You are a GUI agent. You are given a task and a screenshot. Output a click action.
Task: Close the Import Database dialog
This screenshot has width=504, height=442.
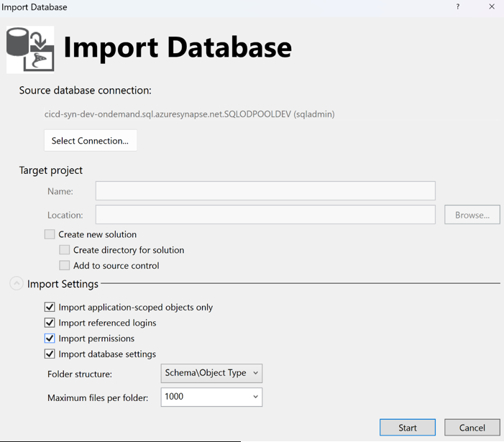[x=492, y=7]
